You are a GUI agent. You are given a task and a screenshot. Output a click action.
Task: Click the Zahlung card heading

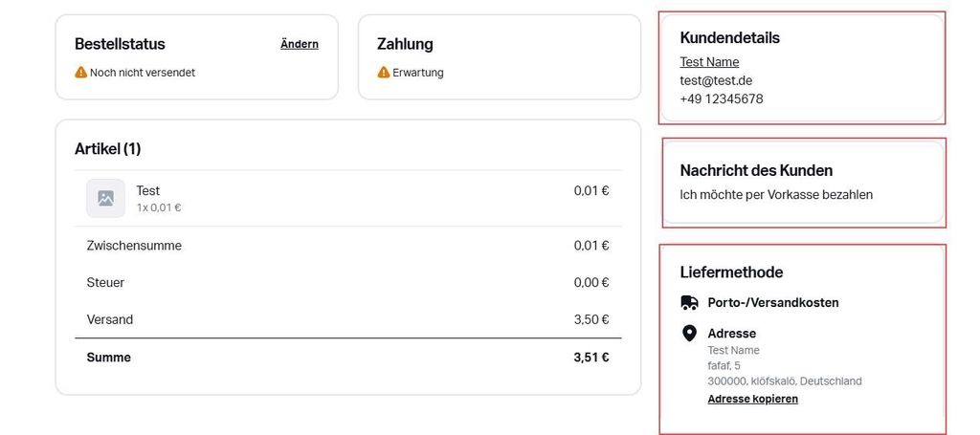tap(405, 44)
